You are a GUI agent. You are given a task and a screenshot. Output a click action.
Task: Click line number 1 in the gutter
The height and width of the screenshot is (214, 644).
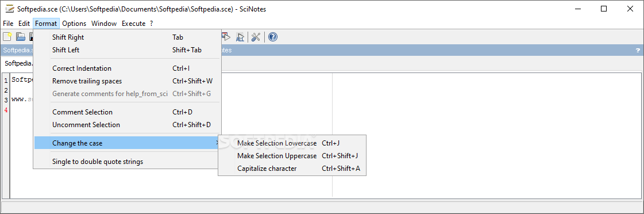click(x=6, y=80)
